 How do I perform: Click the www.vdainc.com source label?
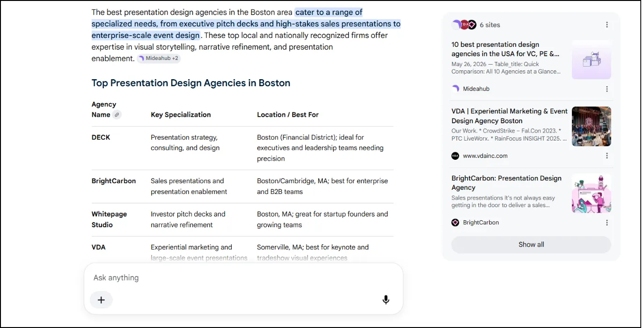click(485, 156)
